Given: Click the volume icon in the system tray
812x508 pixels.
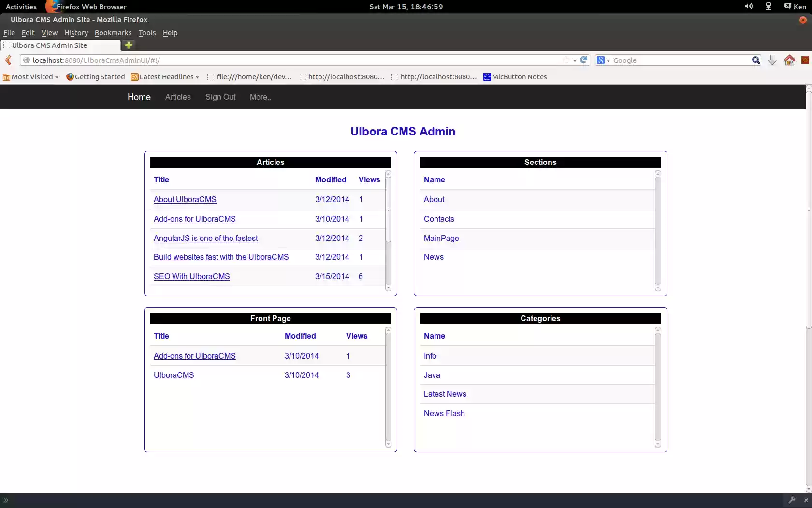Looking at the screenshot, I should pos(749,6).
